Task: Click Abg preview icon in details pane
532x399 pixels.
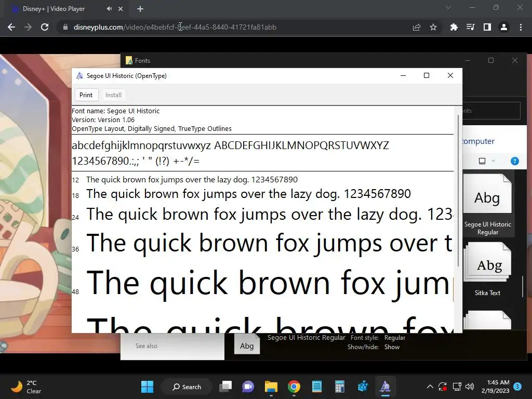Action: [x=247, y=345]
